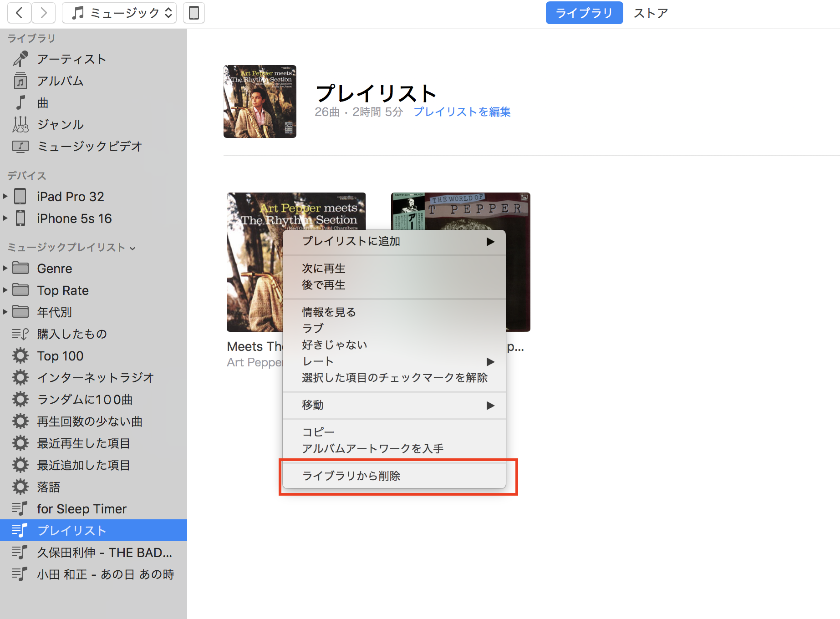
Task: Expand the iPad Pro 32 device
Action: tap(5, 197)
